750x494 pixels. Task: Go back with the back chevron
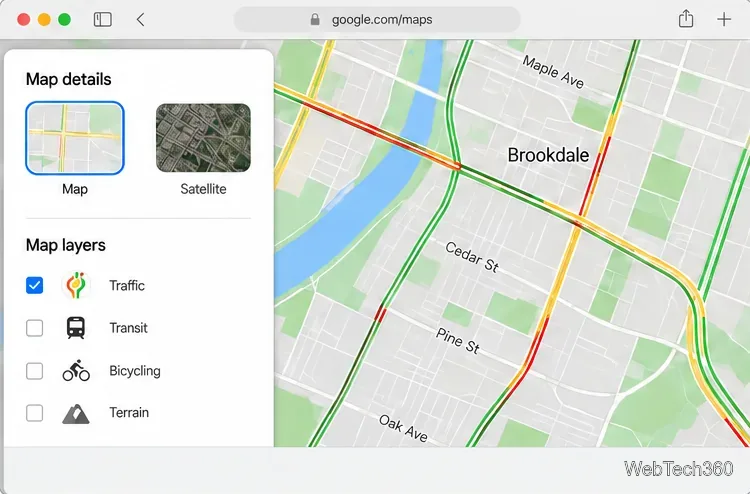pyautogui.click(x=140, y=20)
